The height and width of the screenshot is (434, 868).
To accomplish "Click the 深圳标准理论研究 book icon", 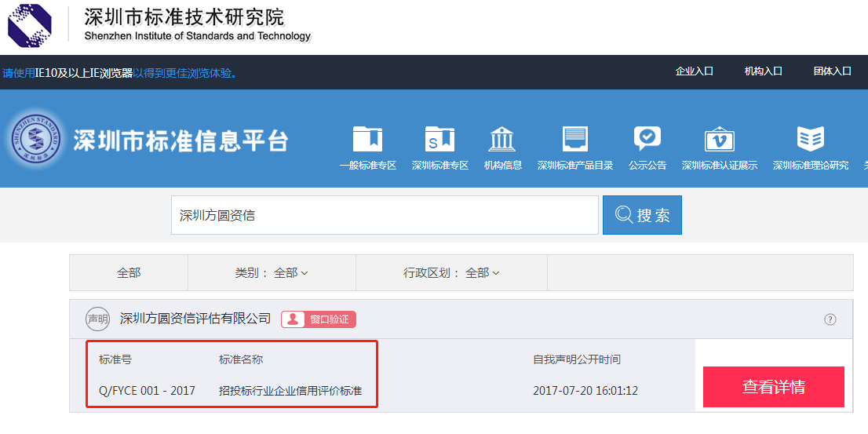I will pos(810,139).
